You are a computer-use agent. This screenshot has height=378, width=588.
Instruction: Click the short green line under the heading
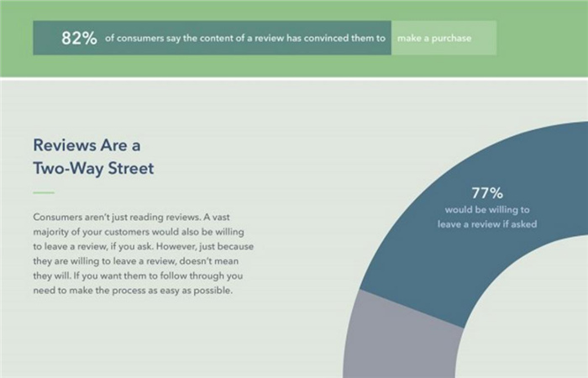(x=43, y=192)
